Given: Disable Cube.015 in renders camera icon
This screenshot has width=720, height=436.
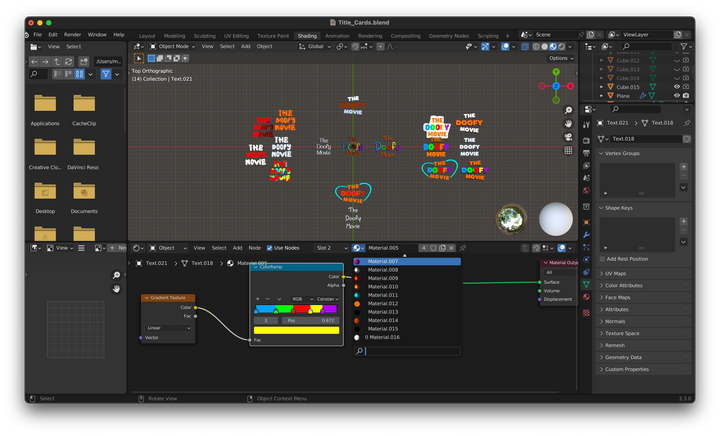Looking at the screenshot, I should [686, 87].
